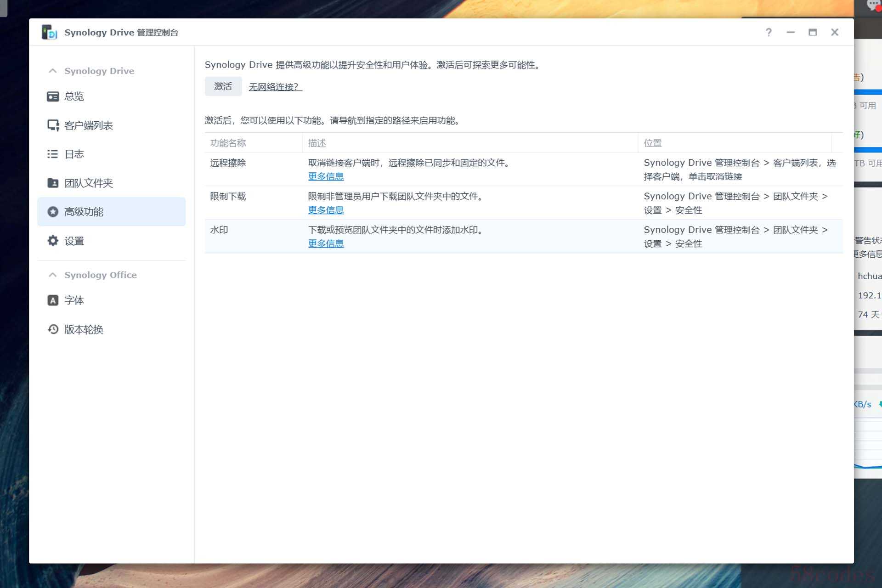The height and width of the screenshot is (588, 882).
Task: Click the Synology Office section heading
Action: 101,275
